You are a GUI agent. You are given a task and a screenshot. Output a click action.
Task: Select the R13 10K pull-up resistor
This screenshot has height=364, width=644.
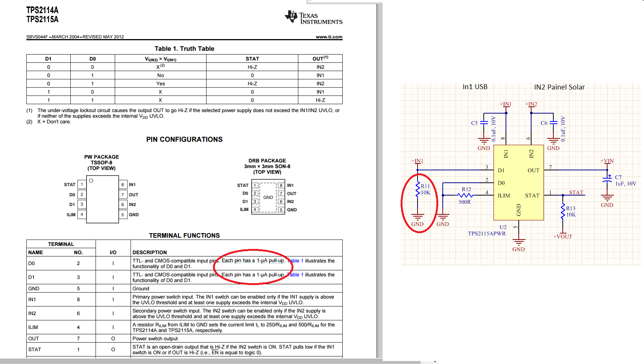pyautogui.click(x=563, y=211)
